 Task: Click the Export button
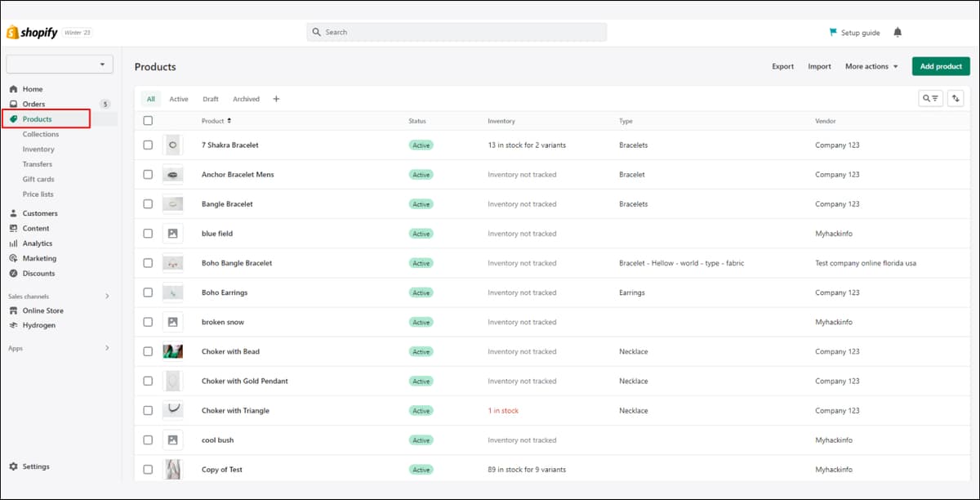783,66
